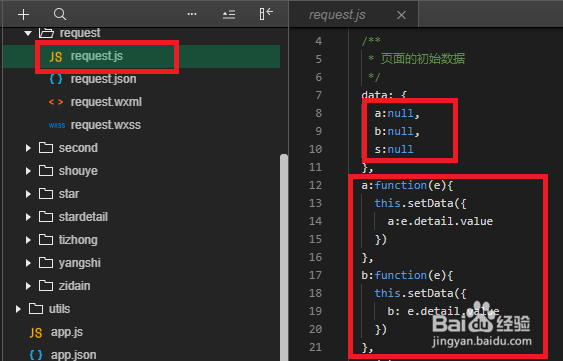This screenshot has width=563, height=361.
Task: Click line number 12 in gutter
Action: 315,185
